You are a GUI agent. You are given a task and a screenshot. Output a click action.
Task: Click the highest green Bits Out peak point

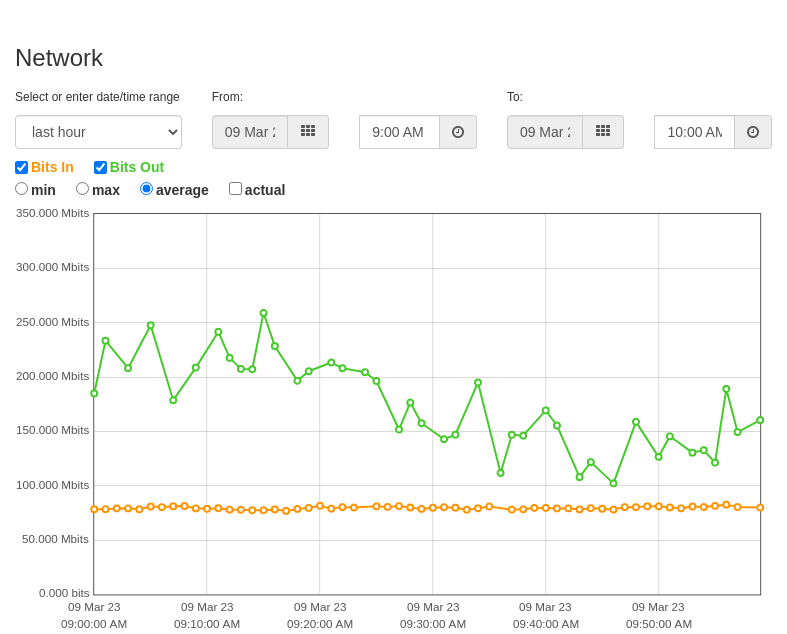tap(264, 313)
